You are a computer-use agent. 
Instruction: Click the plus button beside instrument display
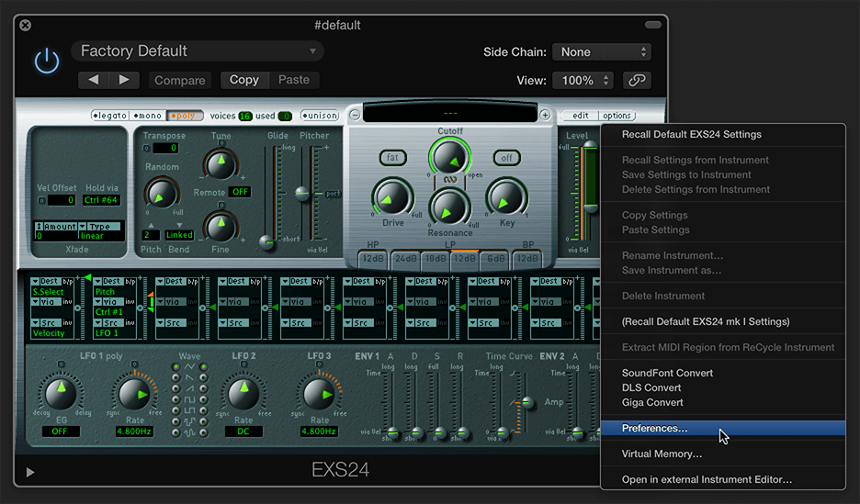[x=545, y=115]
